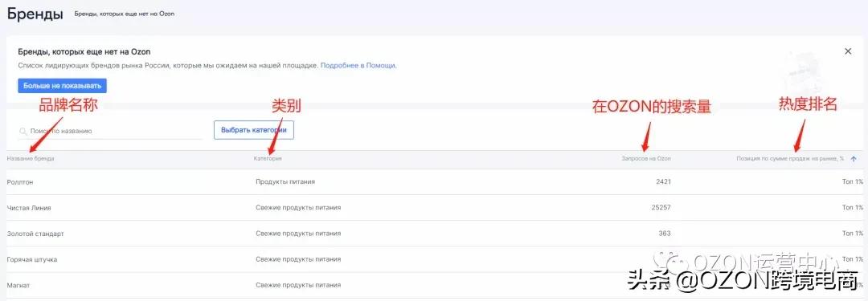
Task: Click the category cell for Магнат
Action: tap(298, 285)
